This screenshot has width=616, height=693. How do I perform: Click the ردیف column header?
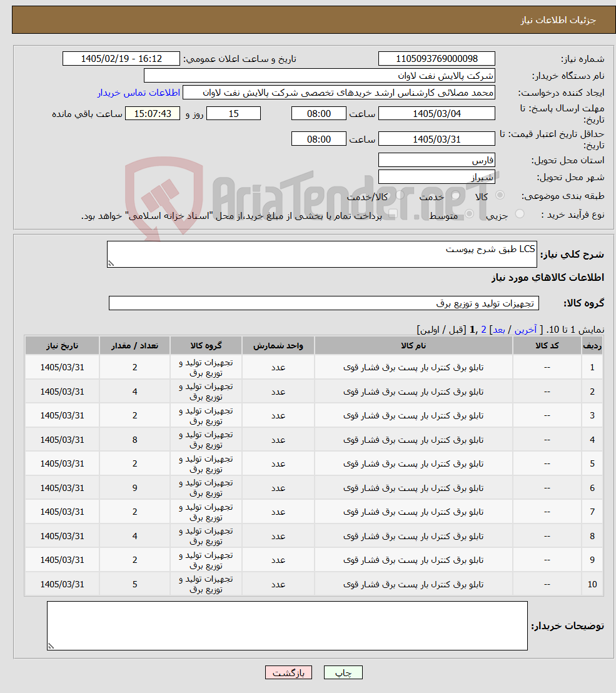pos(592,346)
